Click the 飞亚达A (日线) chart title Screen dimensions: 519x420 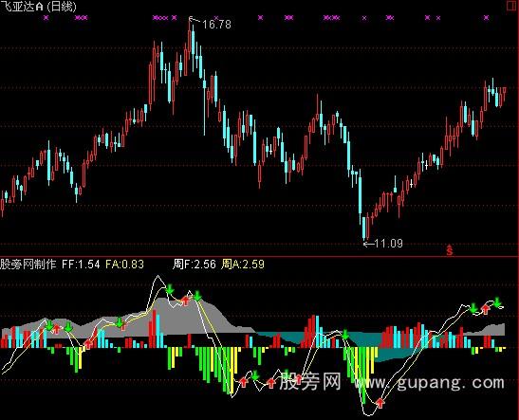click(x=38, y=7)
